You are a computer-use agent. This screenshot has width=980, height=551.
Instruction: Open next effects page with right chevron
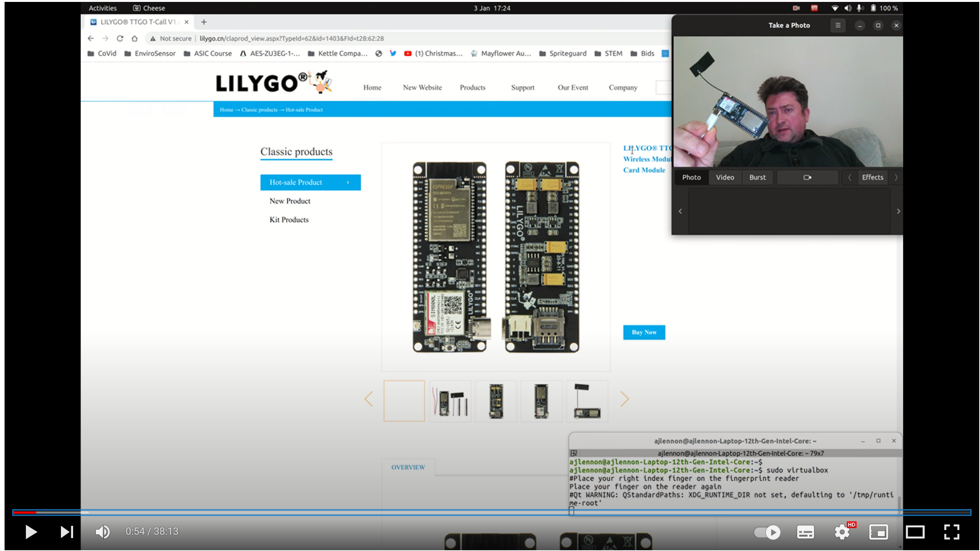click(x=896, y=177)
